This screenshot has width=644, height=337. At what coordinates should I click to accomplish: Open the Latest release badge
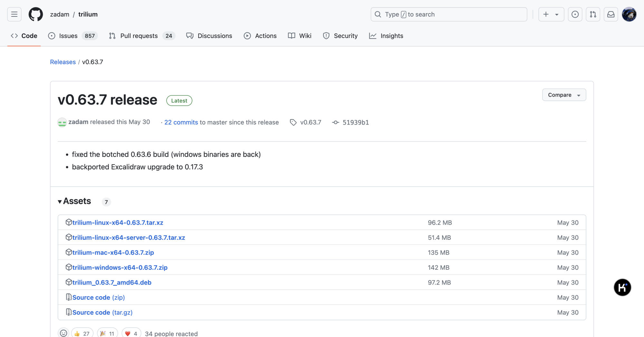[x=179, y=100]
